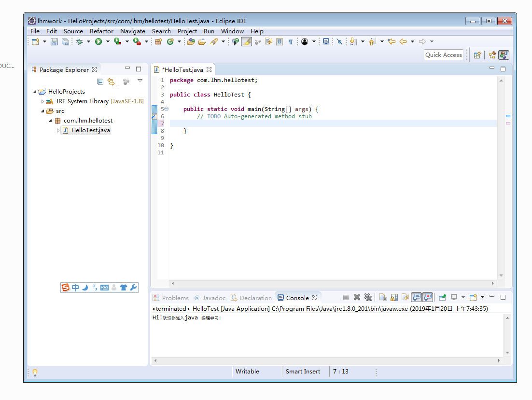Click the Open Perspective icon
Viewport: 532px width, 400px height.
(477, 55)
